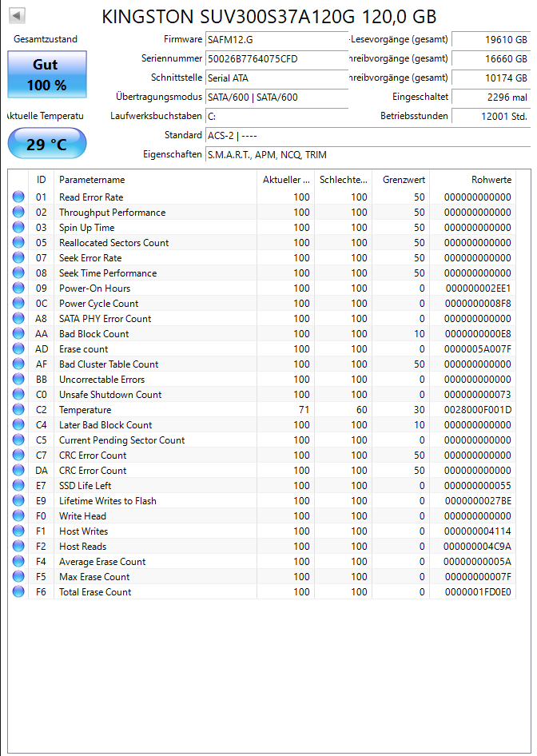Select the Total Erase Count row
This screenshot has height=756, width=537.
click(x=262, y=591)
